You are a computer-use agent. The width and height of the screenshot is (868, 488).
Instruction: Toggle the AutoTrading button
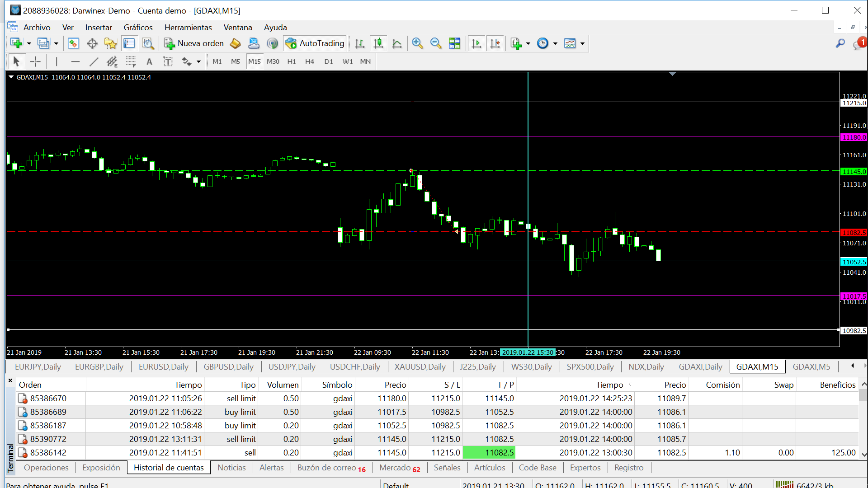click(x=315, y=43)
